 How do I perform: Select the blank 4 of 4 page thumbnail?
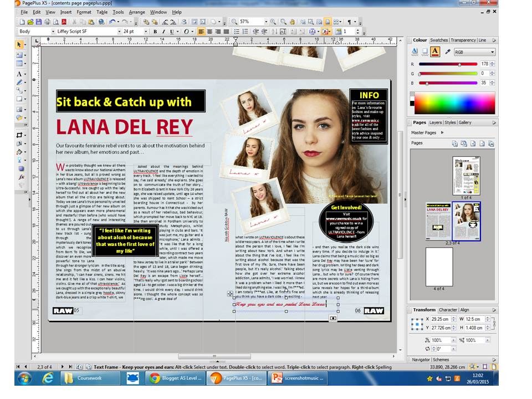(x=439, y=267)
